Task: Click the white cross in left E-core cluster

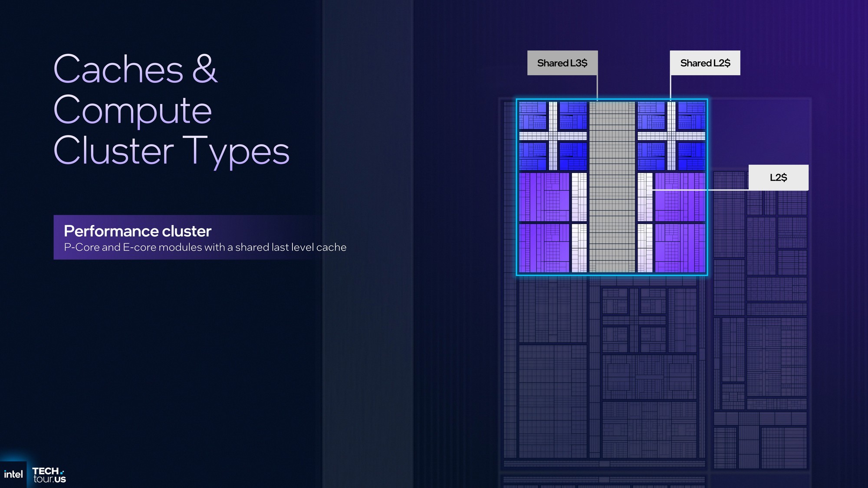Action: pyautogui.click(x=553, y=136)
